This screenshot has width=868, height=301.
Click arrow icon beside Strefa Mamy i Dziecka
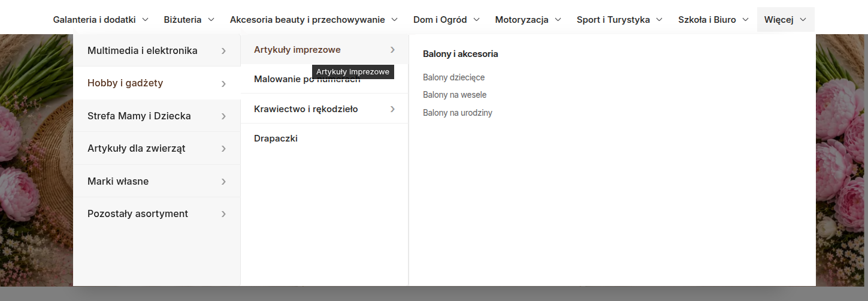[x=223, y=116]
